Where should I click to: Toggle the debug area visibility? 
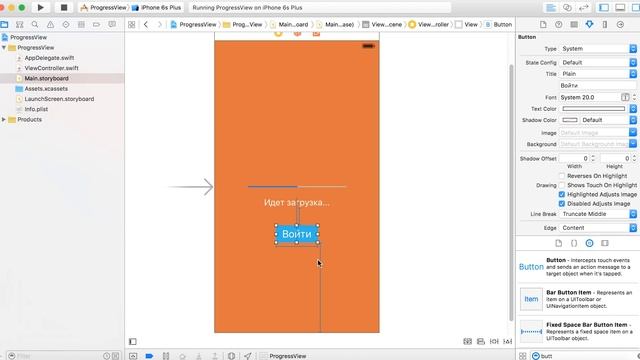click(x=620, y=7)
